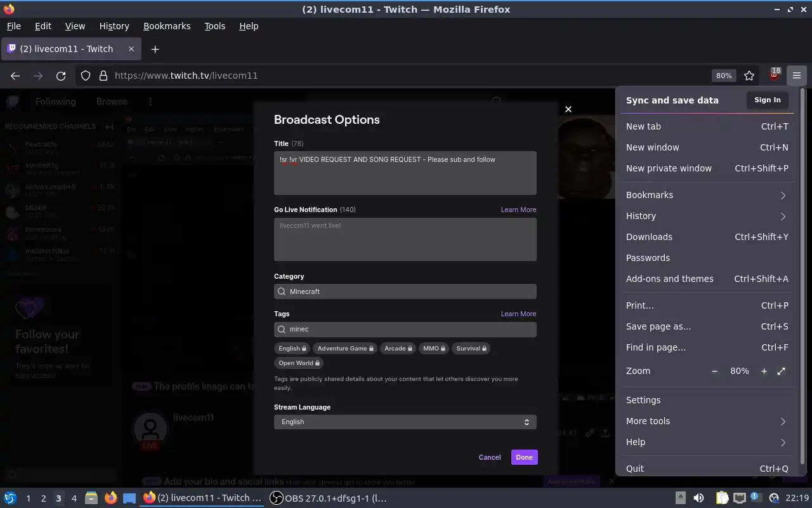Select Find in page...

click(x=708, y=347)
